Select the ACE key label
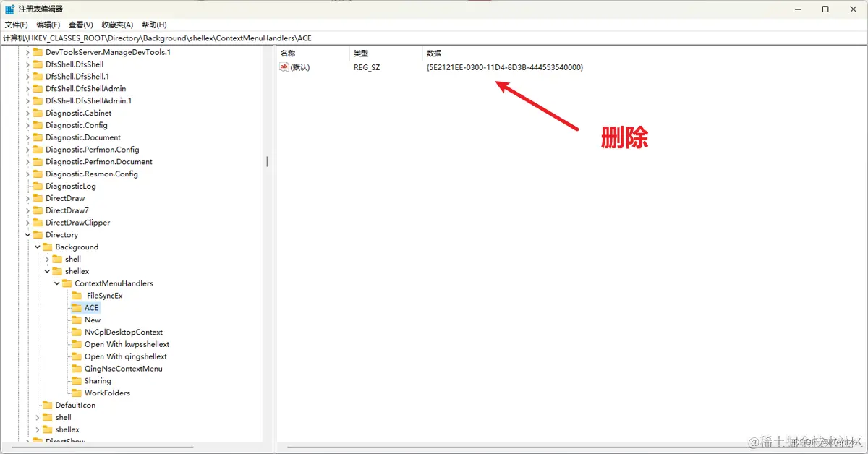The height and width of the screenshot is (454, 868). pyautogui.click(x=91, y=308)
